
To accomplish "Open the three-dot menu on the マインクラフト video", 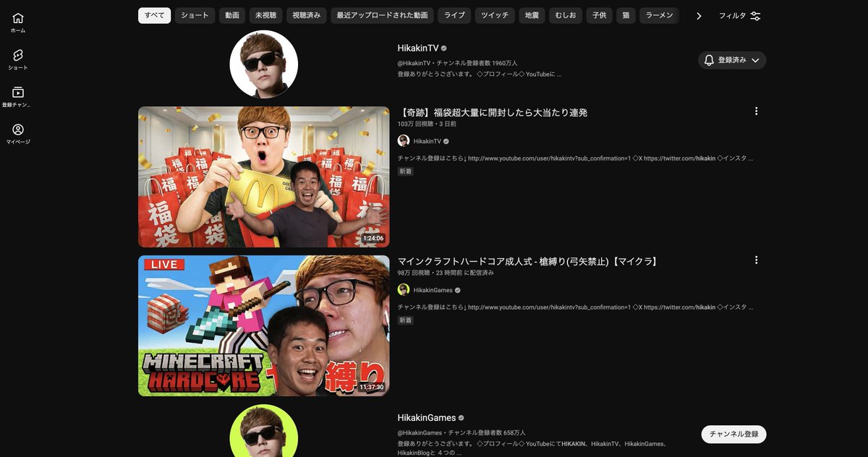I will click(756, 260).
